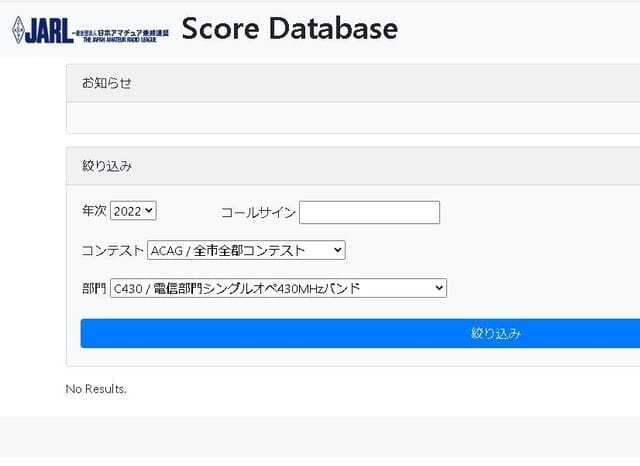The width and height of the screenshot is (640, 466).
Task: Click the Score Database page title
Action: [289, 28]
